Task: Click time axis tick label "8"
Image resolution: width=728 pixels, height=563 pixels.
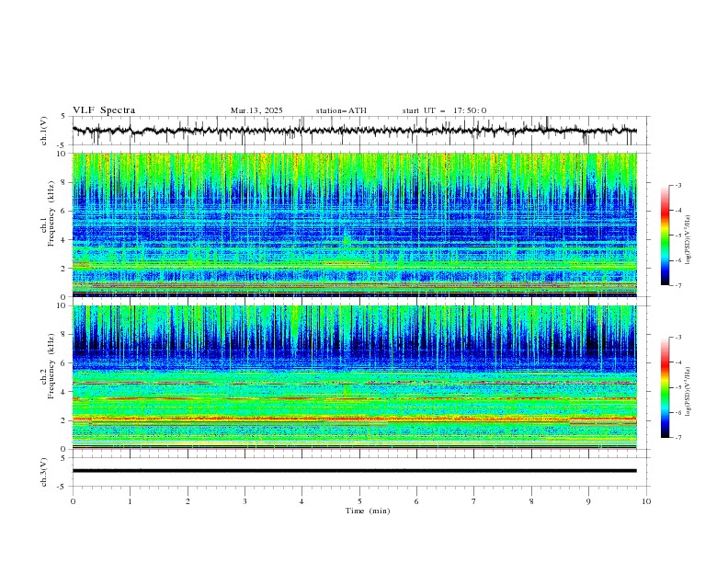Action: [x=531, y=501]
